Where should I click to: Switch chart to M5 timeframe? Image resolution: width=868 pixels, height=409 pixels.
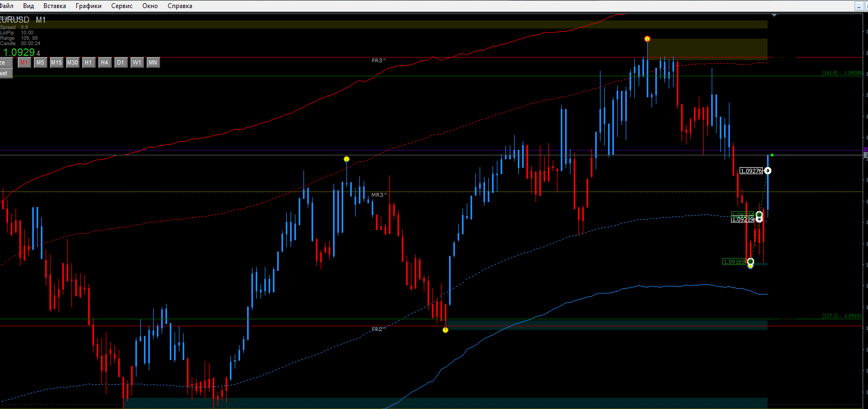pos(40,62)
